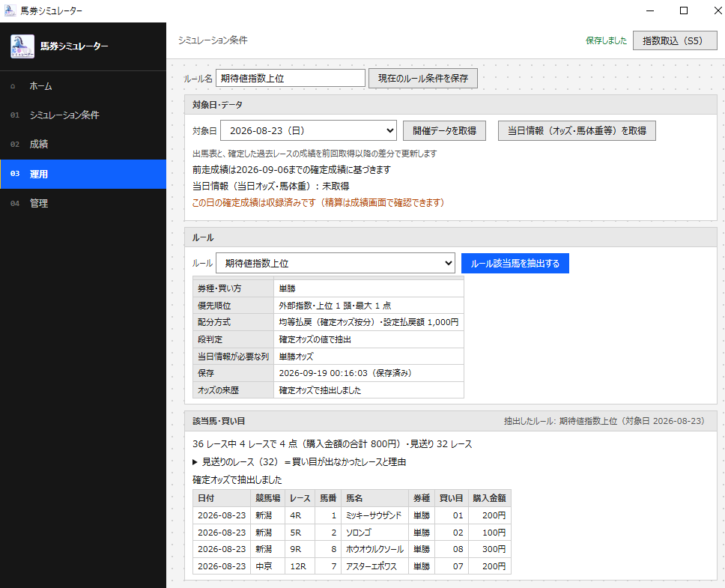
Task: Click the 保存 timestamp 2026-09-19 00:16:03
Action: 324,373
